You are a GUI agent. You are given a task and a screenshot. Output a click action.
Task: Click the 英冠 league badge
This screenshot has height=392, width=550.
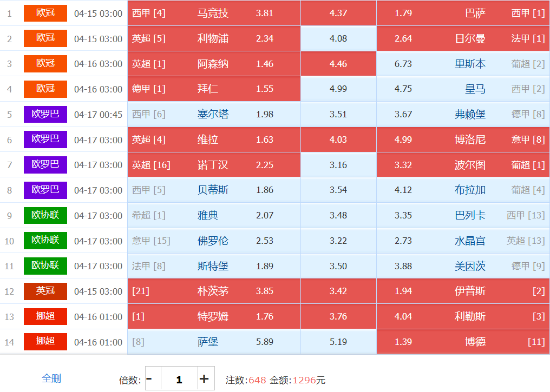point(45,291)
